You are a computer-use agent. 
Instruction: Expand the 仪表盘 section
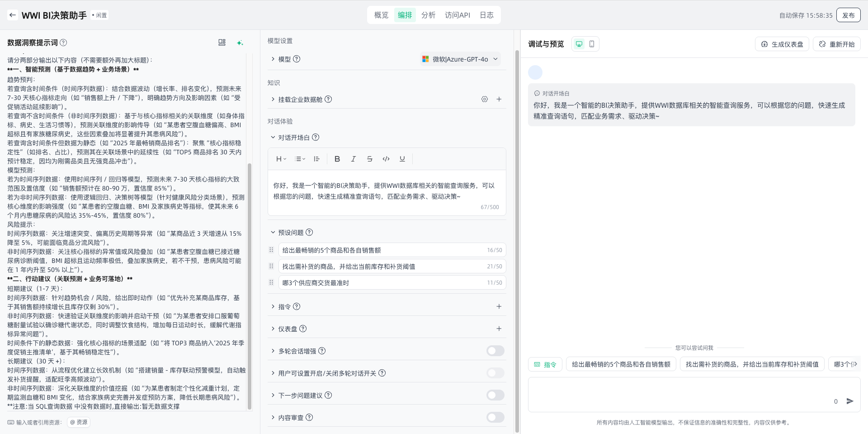[x=273, y=329]
